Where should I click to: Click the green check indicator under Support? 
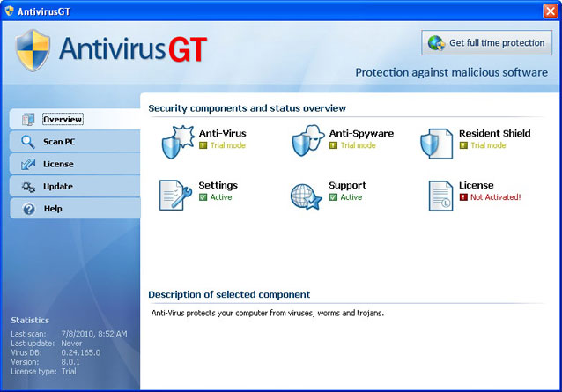click(333, 197)
